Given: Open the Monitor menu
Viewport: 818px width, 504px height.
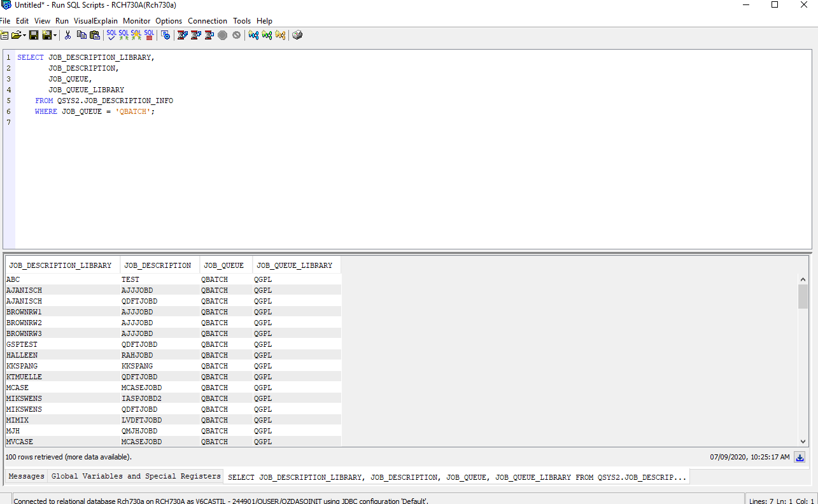Looking at the screenshot, I should 137,21.
